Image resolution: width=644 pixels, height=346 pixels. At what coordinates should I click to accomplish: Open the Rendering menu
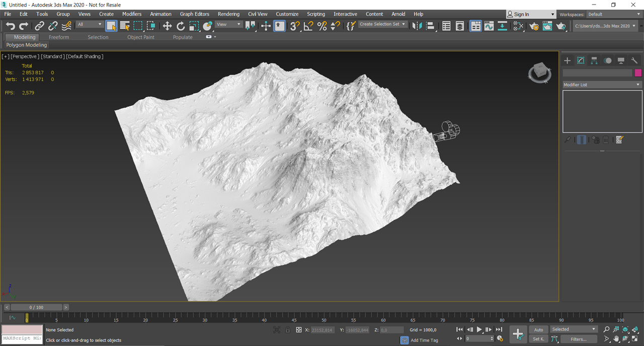(228, 14)
